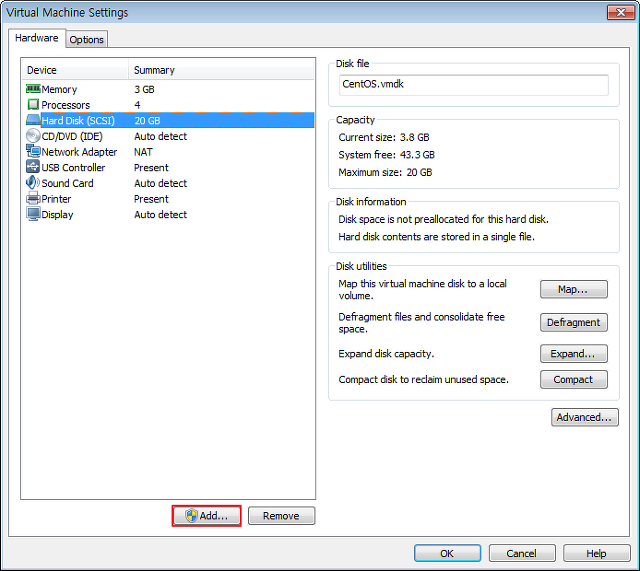
Task: Open the Add hardware wizard
Action: point(207,516)
